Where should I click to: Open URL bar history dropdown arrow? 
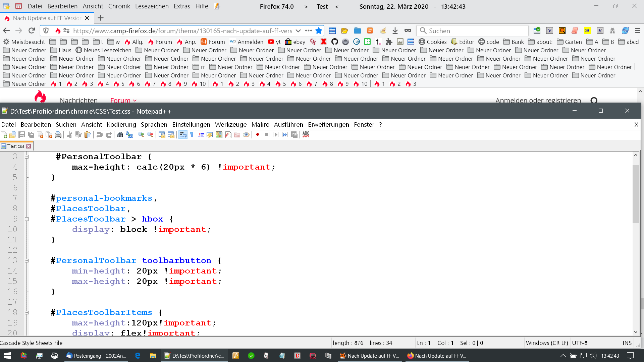(298, 31)
